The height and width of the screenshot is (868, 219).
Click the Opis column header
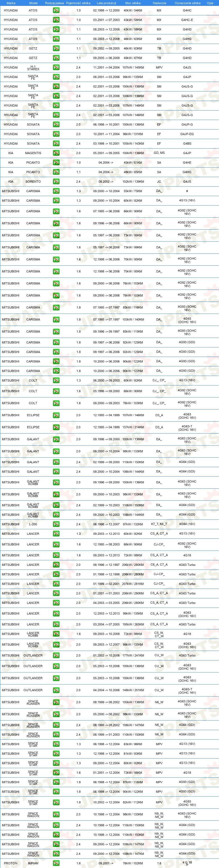(210, 3)
